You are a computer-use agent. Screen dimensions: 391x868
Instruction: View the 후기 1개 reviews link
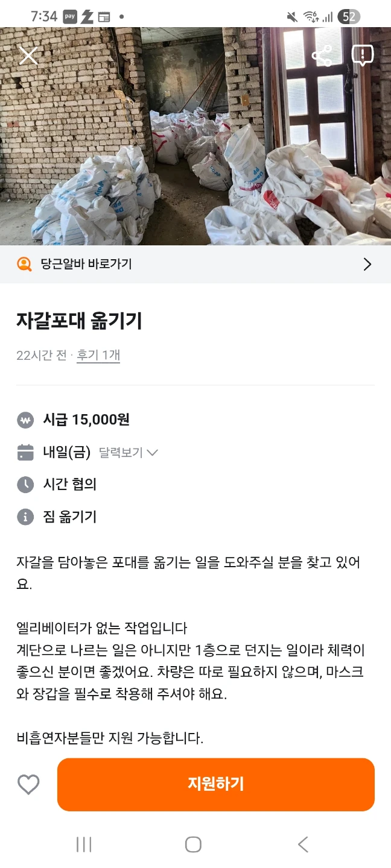[x=98, y=355]
